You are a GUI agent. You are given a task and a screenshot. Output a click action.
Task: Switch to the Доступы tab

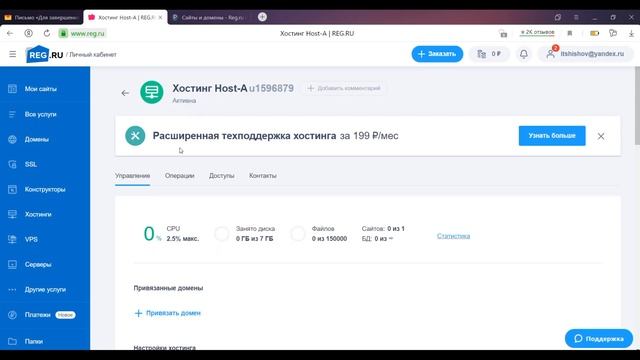click(222, 176)
